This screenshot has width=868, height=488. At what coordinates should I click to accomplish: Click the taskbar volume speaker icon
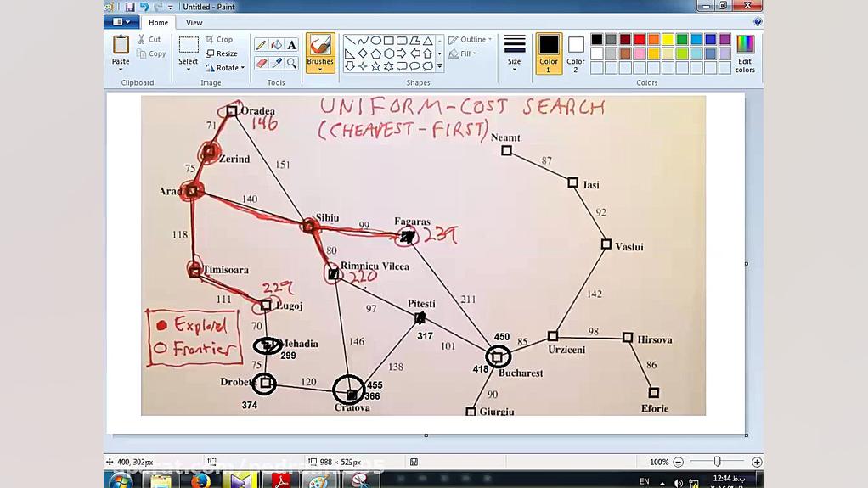pyautogui.click(x=678, y=482)
